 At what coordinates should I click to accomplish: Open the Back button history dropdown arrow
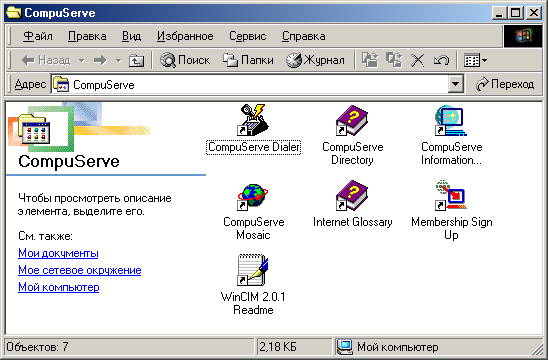[82, 60]
